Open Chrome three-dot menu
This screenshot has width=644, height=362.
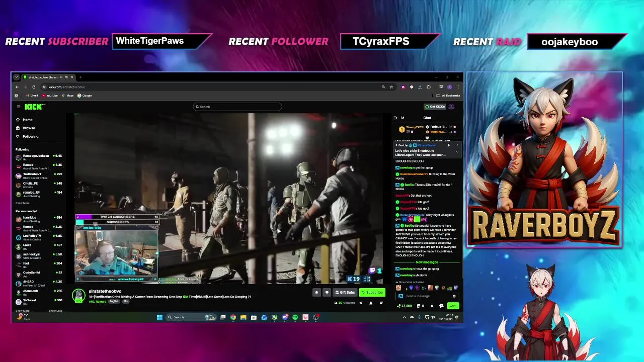[x=458, y=87]
